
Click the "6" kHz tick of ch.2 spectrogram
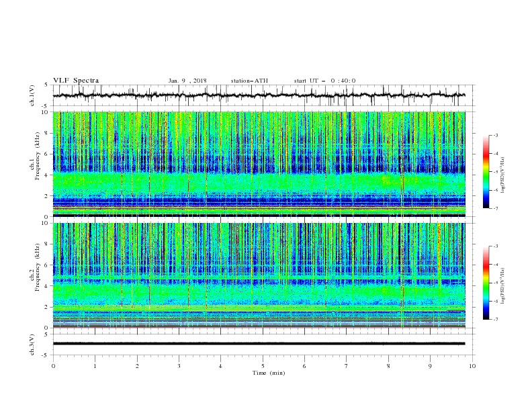pos(47,265)
